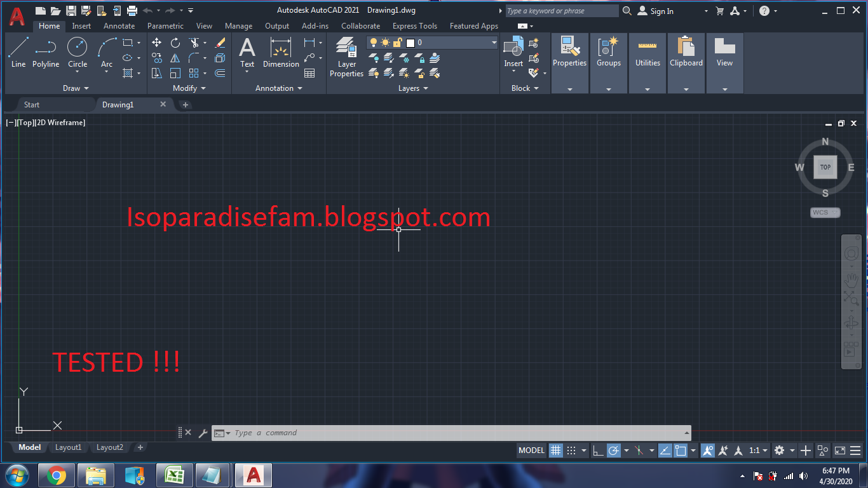This screenshot has width=868, height=488.
Task: Click the MODEL space button
Action: click(x=532, y=451)
